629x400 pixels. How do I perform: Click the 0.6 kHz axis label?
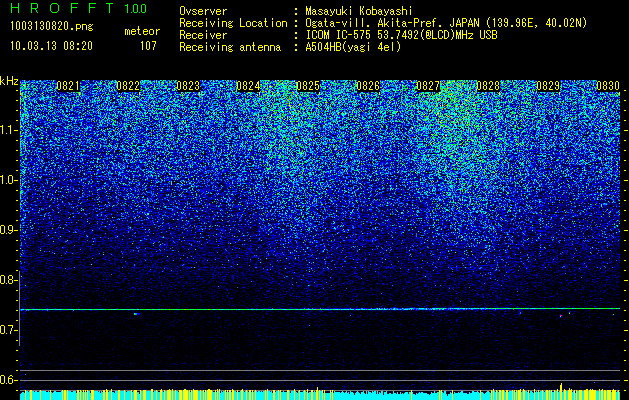[8, 380]
